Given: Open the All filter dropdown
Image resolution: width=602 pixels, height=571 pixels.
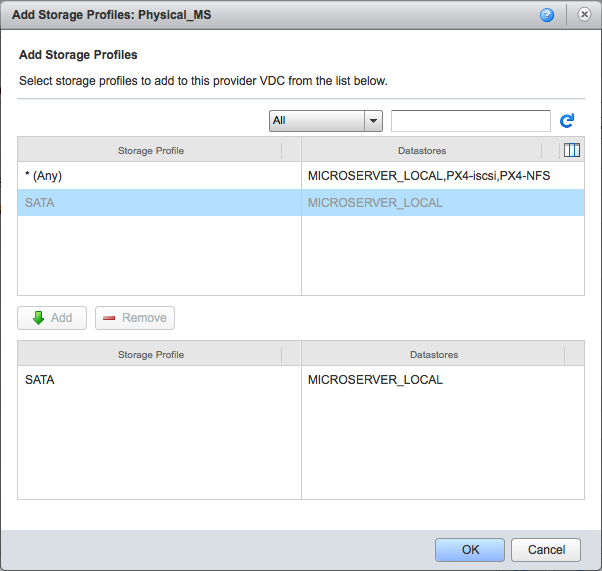Looking at the screenshot, I should [x=326, y=121].
